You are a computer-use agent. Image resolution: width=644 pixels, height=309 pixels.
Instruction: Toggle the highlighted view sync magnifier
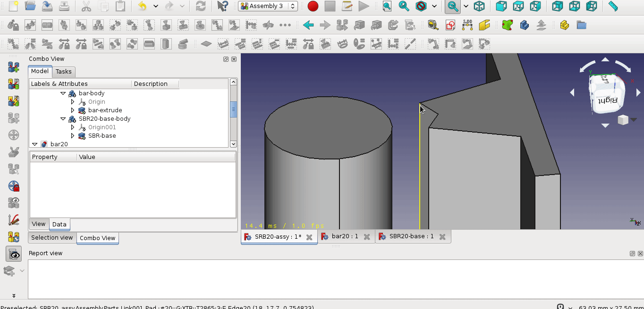(452, 7)
